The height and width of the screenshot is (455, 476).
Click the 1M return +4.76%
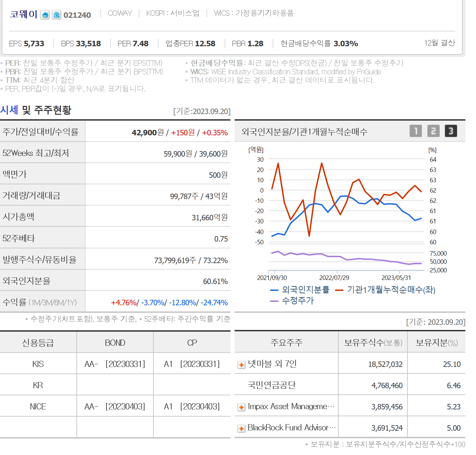click(124, 303)
